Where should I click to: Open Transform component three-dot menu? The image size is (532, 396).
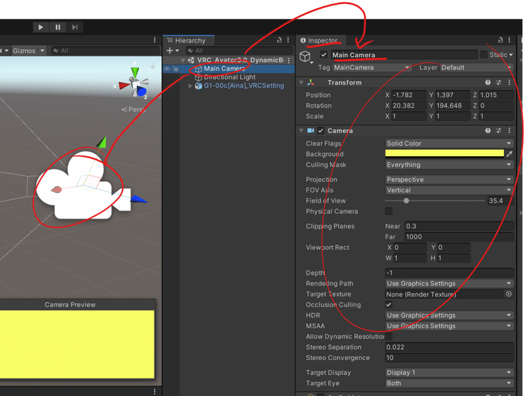click(509, 82)
